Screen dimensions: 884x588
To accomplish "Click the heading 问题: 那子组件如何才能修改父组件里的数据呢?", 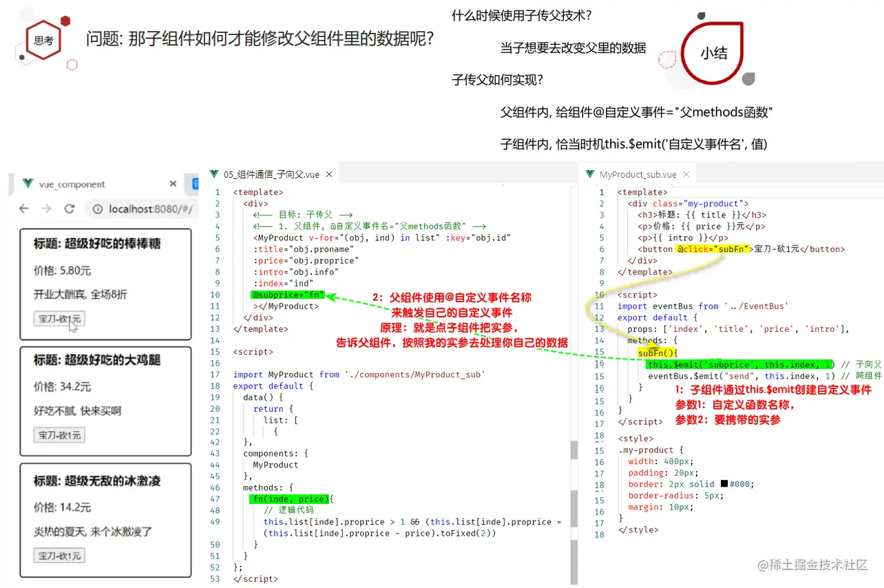I will pos(260,38).
